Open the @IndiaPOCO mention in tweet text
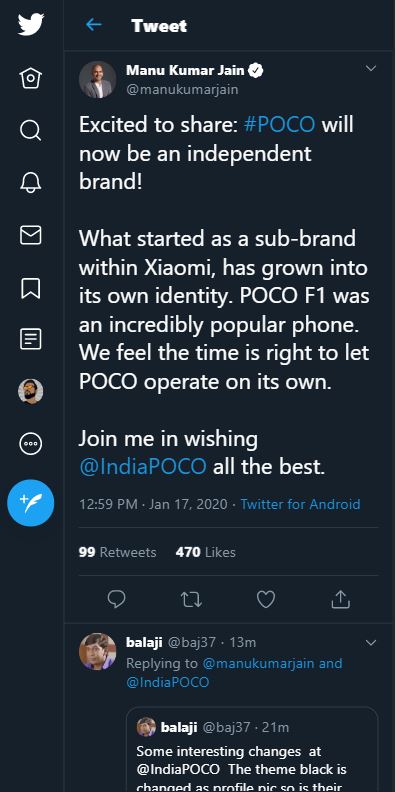Image resolution: width=395 pixels, height=792 pixels. 142,467
